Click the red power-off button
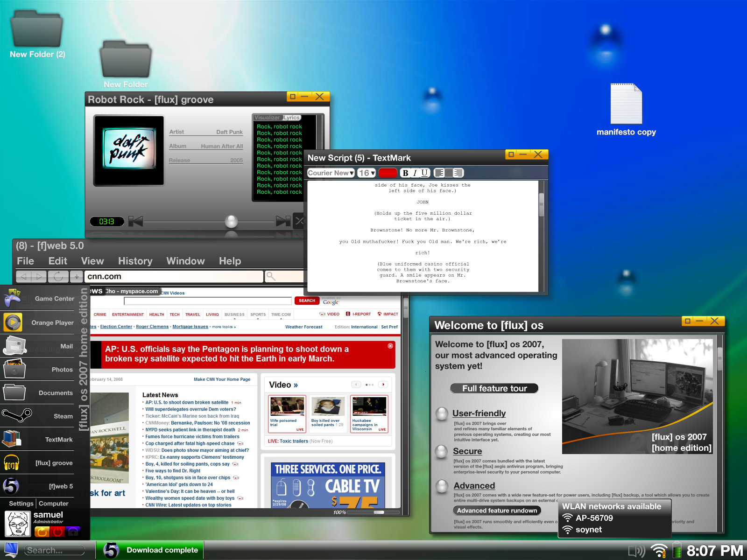 [58, 532]
